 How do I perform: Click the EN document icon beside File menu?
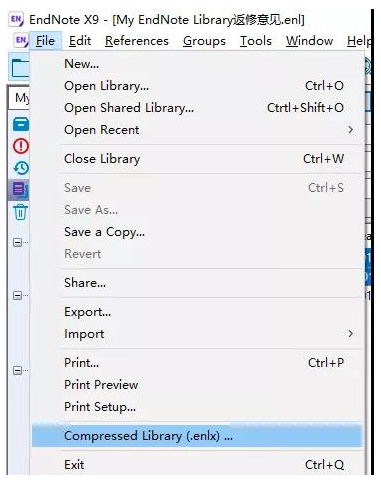coord(20,41)
